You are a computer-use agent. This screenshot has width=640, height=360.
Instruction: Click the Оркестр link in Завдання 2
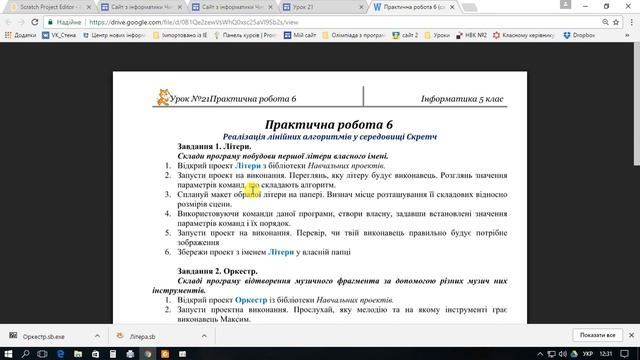coord(251,300)
